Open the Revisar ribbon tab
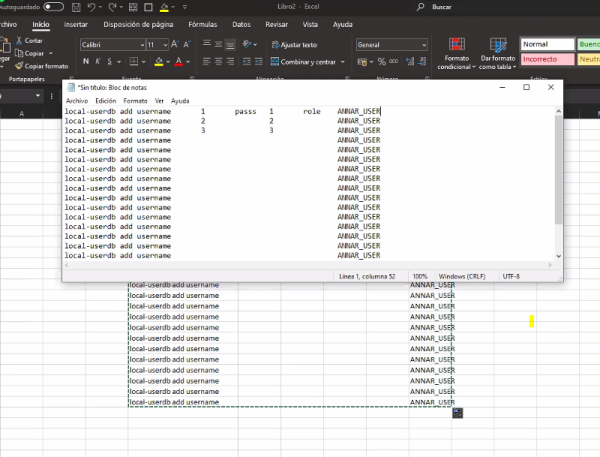This screenshot has width=600, height=457. tap(276, 24)
